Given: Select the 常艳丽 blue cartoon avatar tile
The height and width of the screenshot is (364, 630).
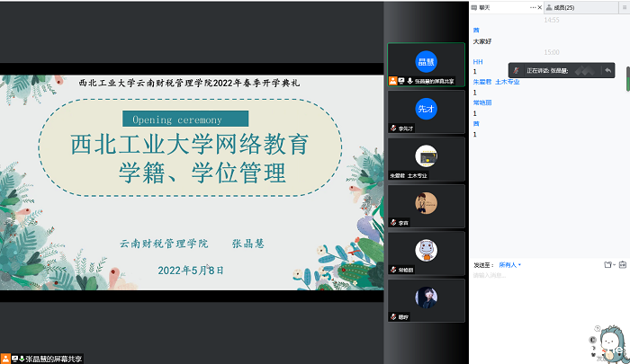Looking at the screenshot, I should pos(426,253).
